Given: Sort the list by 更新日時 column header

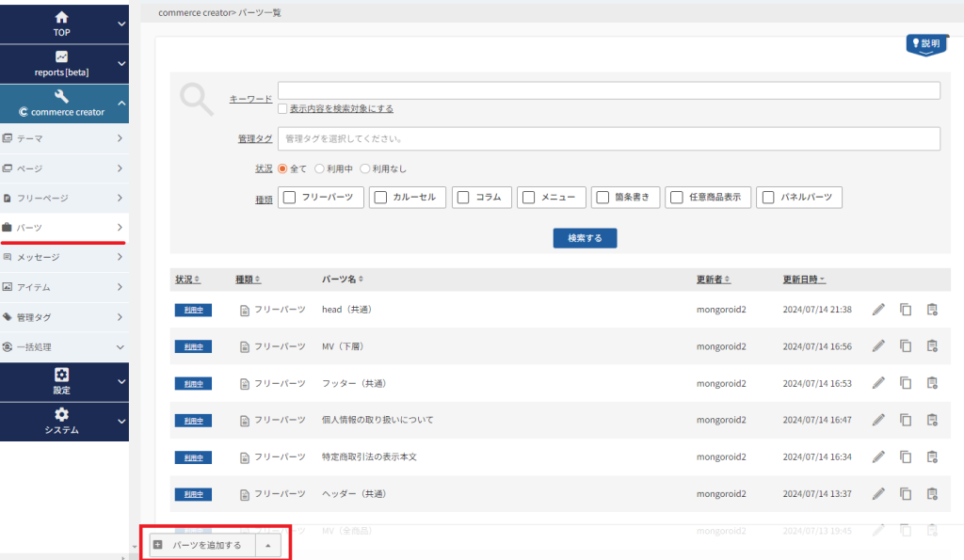Looking at the screenshot, I should 804,280.
